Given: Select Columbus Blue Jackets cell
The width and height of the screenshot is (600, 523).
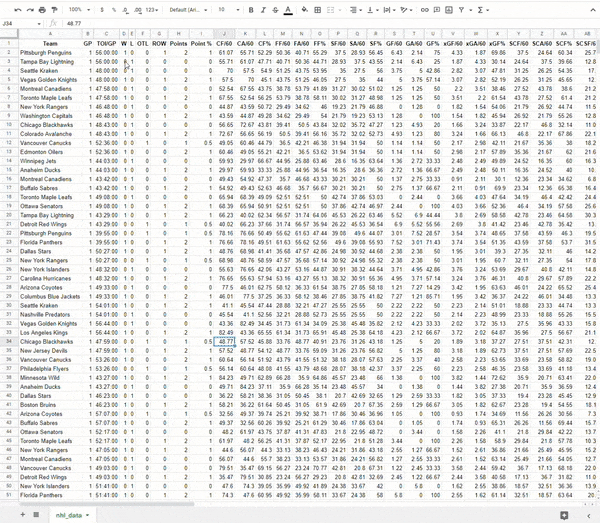Looking at the screenshot, I should (50, 297).
